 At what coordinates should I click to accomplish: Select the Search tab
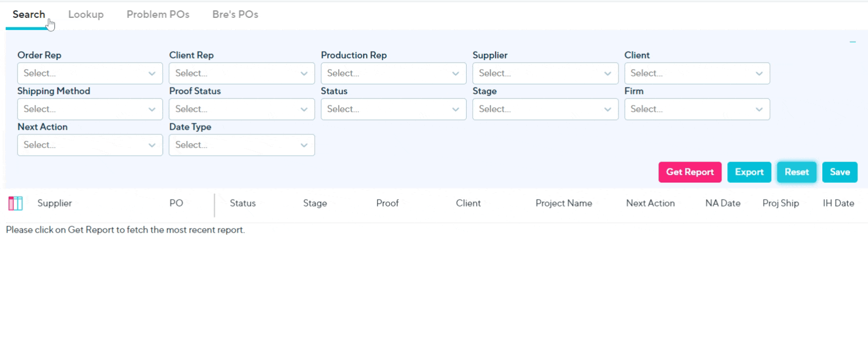(x=29, y=14)
